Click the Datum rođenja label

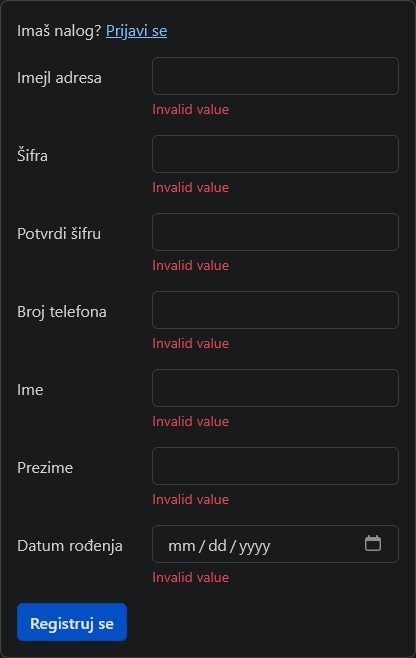click(70, 546)
